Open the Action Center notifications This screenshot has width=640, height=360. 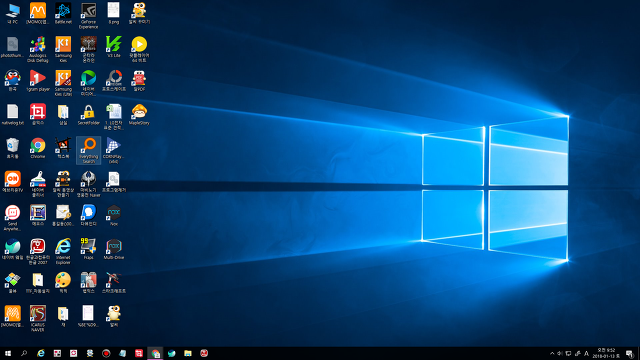point(630,353)
